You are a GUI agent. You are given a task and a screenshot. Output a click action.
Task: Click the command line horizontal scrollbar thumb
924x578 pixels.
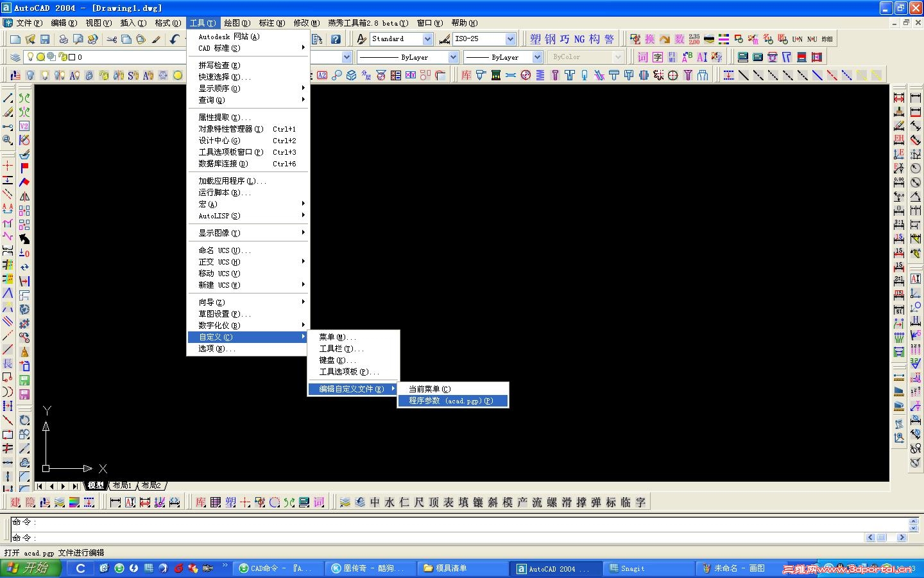(x=882, y=538)
